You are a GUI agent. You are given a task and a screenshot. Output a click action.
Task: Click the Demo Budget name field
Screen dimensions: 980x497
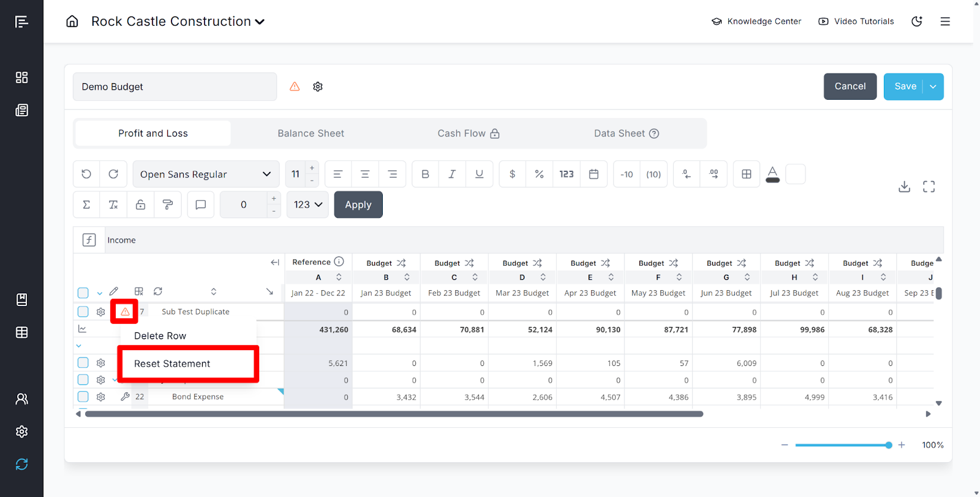point(175,87)
